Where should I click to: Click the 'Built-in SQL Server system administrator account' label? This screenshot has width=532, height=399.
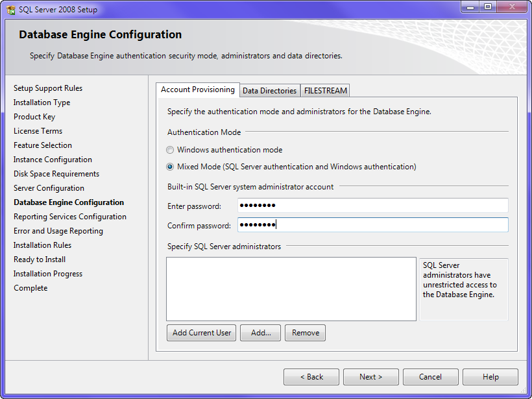(x=250, y=187)
